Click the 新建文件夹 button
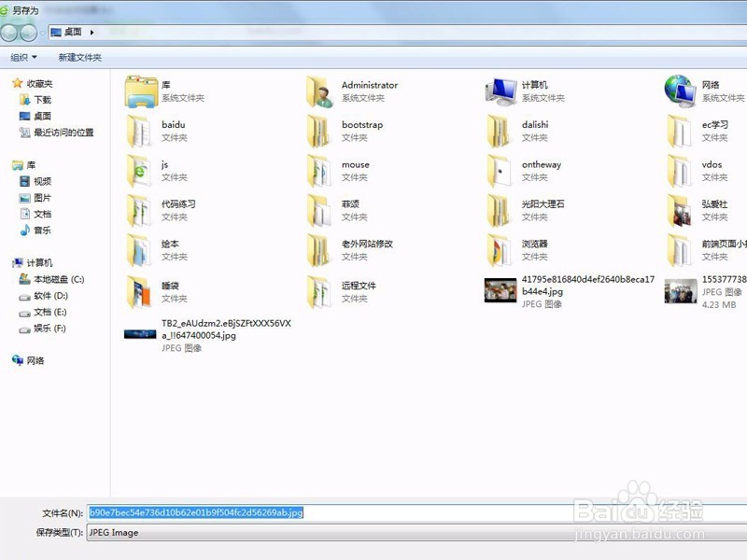 [79, 58]
